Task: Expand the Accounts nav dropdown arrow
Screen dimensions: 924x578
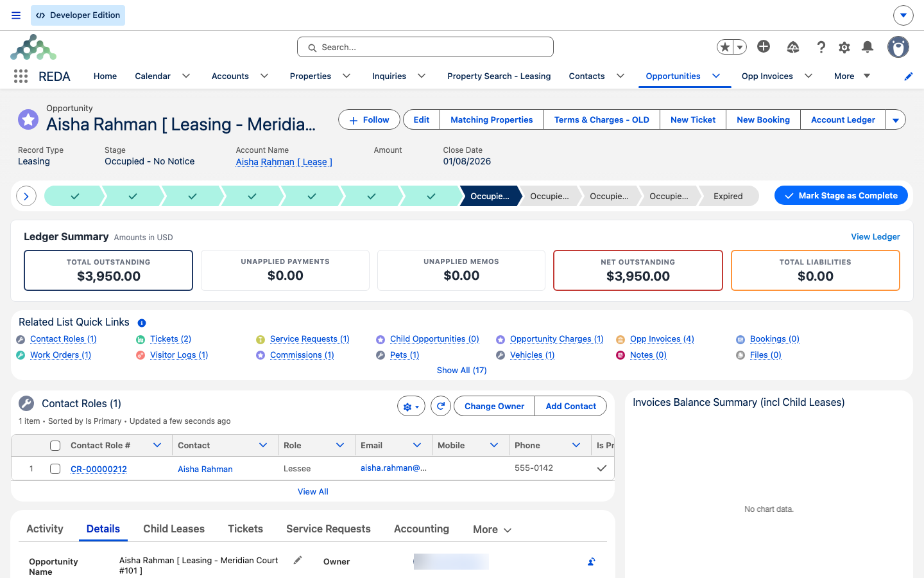Action: [x=264, y=76]
